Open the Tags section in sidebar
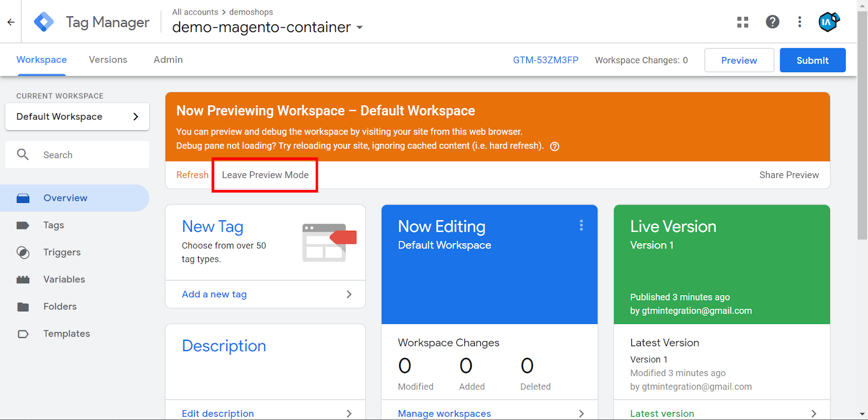868x420 pixels. pos(54,225)
